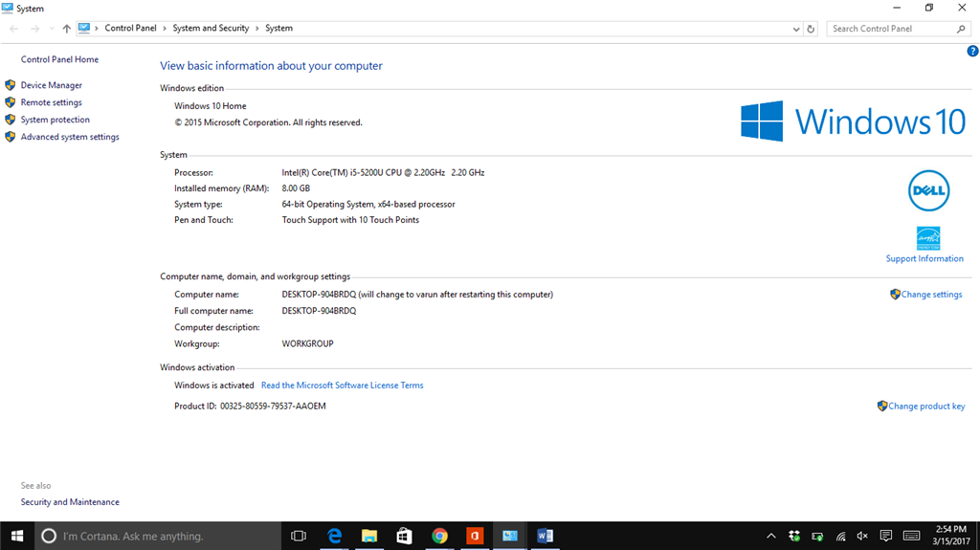Read the Microsoft Software License Terms

(342, 385)
